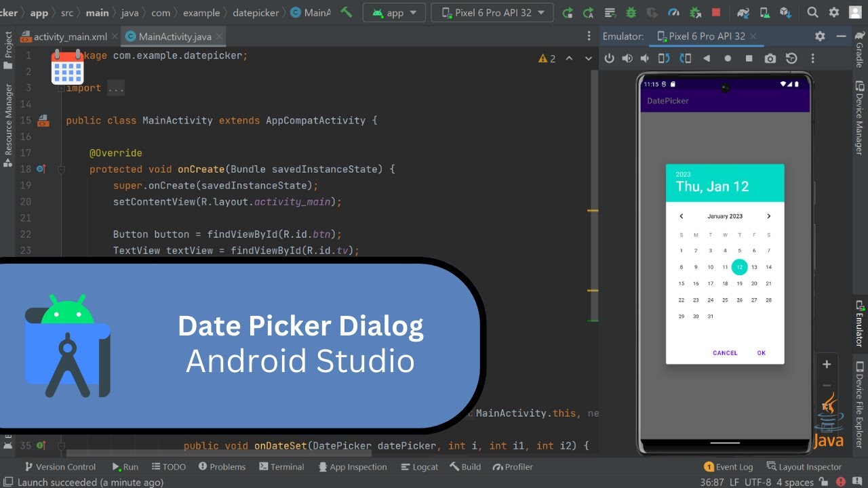Viewport: 868px width, 488px height.
Task: Open the Version Control tool window
Action: tap(60, 467)
